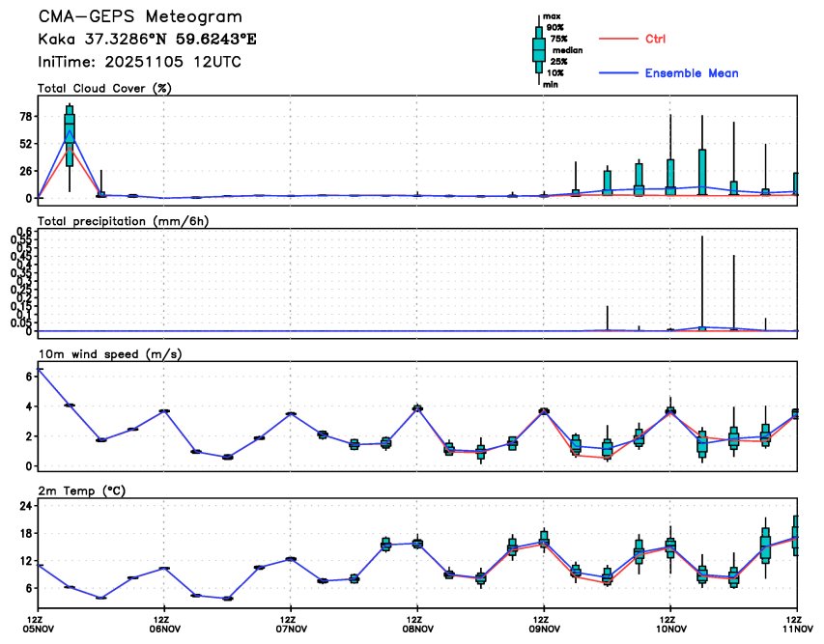
Task: Click the 2m Temp panel title
Action: [84, 490]
